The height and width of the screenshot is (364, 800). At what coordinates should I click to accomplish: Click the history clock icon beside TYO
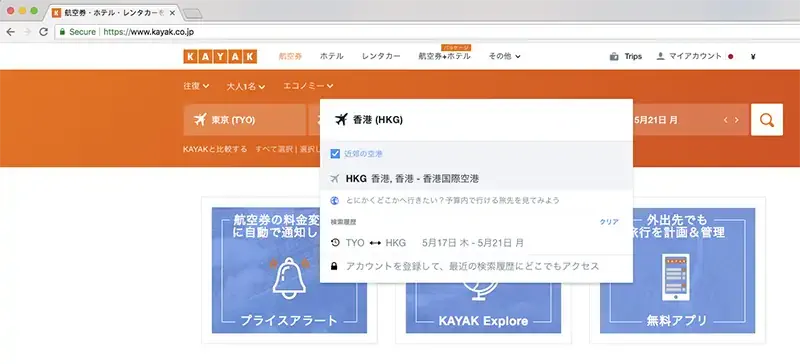pyautogui.click(x=335, y=243)
